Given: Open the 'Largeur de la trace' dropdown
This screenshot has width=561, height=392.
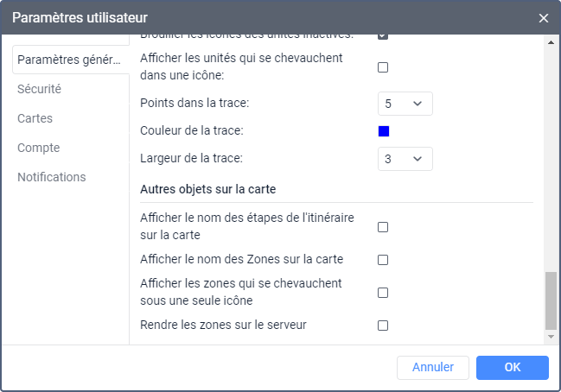Looking at the screenshot, I should point(405,159).
